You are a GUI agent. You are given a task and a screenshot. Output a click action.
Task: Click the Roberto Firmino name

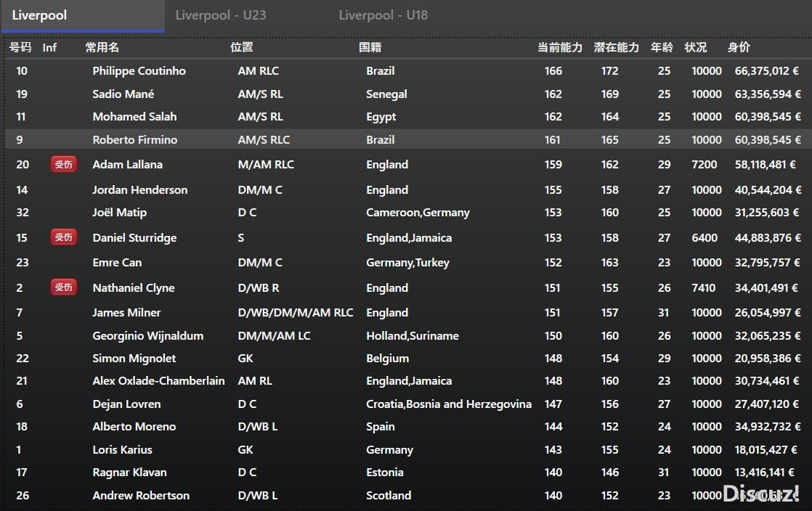pos(134,140)
